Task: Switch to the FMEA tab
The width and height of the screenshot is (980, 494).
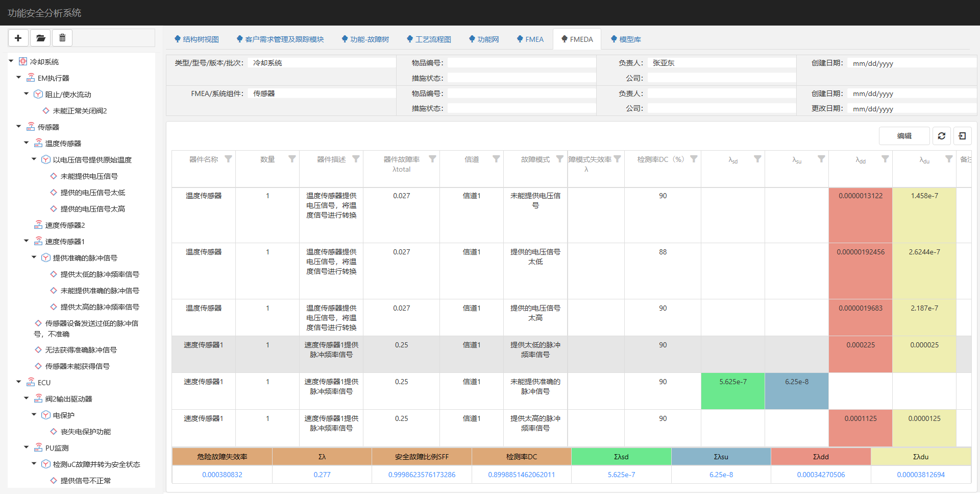Action: 530,39
